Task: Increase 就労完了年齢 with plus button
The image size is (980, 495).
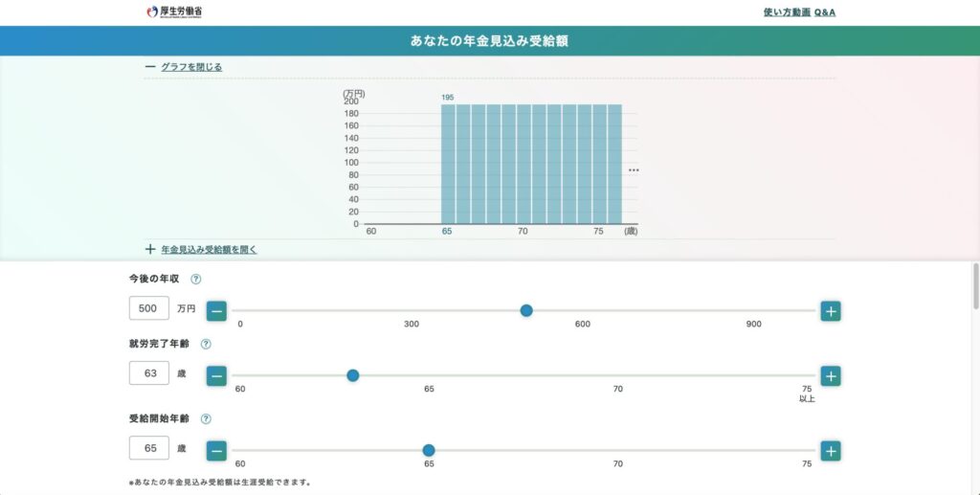Action: pos(831,375)
